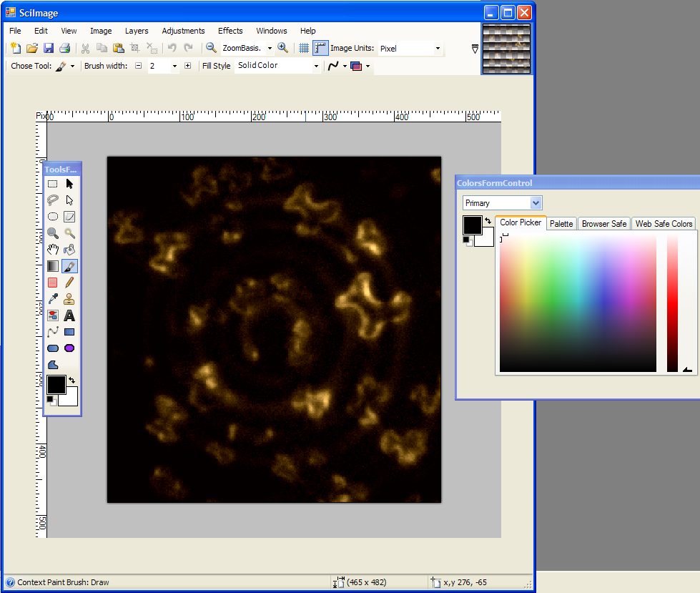The image size is (700, 593).
Task: Toggle the rulers display button
Action: 320,48
